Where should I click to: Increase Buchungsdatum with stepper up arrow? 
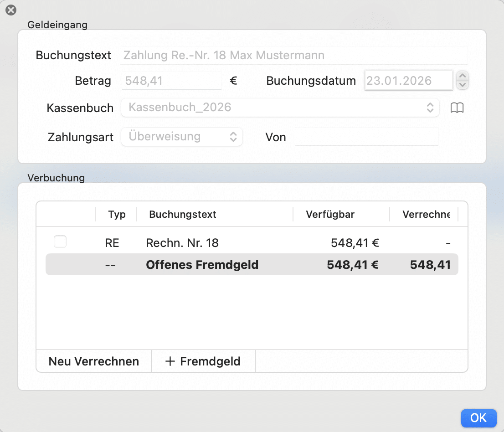(463, 76)
